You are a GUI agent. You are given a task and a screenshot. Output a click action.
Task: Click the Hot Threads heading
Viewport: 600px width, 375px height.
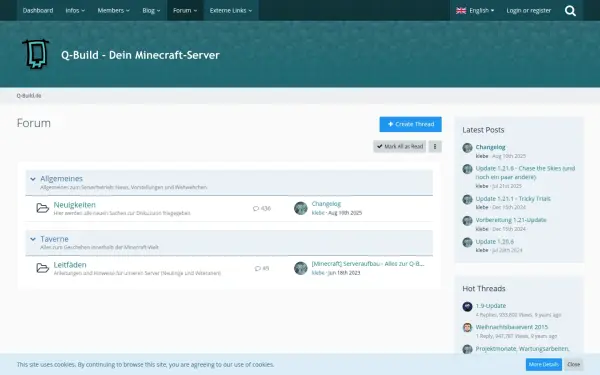[484, 289]
